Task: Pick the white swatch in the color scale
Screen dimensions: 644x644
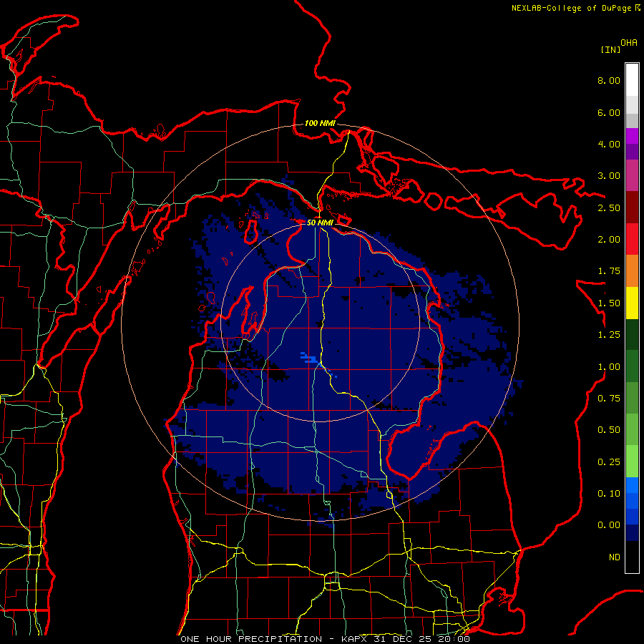Action: click(632, 79)
